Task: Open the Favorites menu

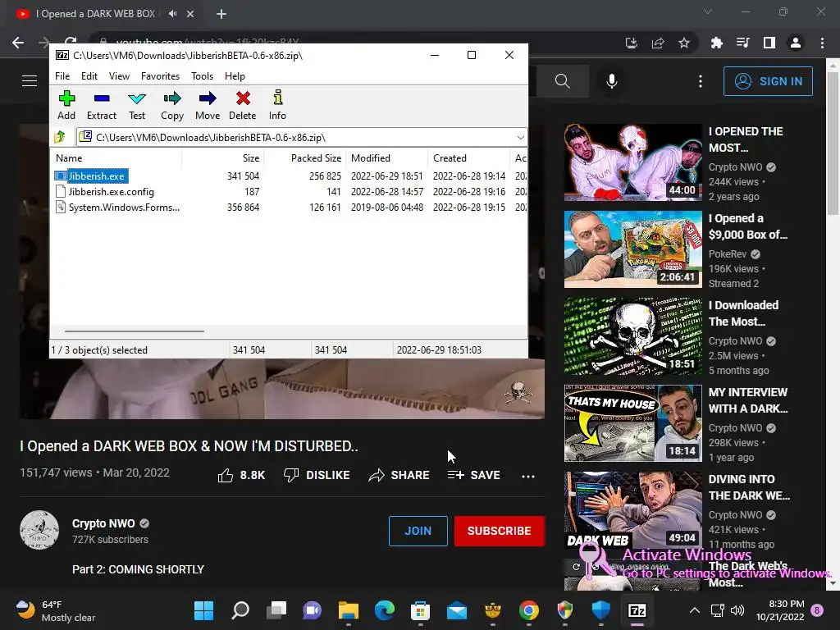Action: 160,76
